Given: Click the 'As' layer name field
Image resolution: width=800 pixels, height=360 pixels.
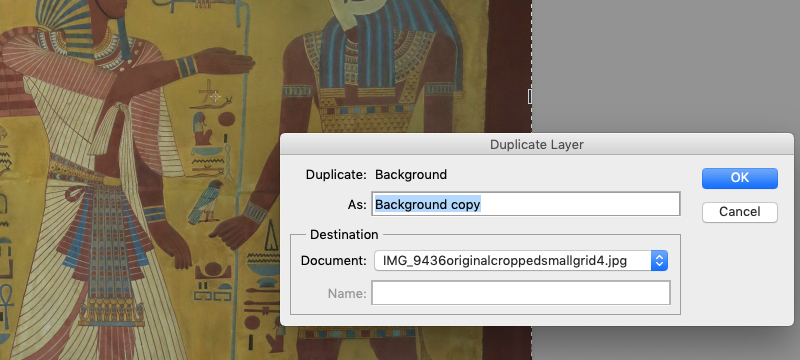Looking at the screenshot, I should tap(526, 204).
